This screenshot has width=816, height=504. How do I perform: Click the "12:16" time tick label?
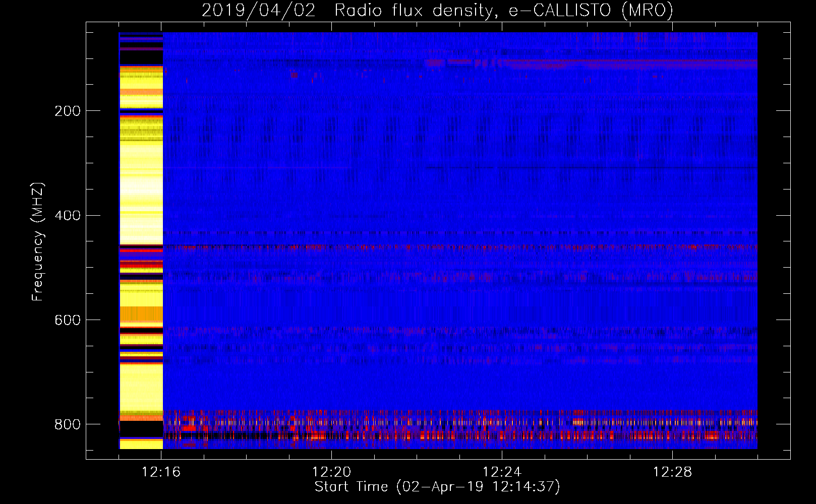click(161, 472)
